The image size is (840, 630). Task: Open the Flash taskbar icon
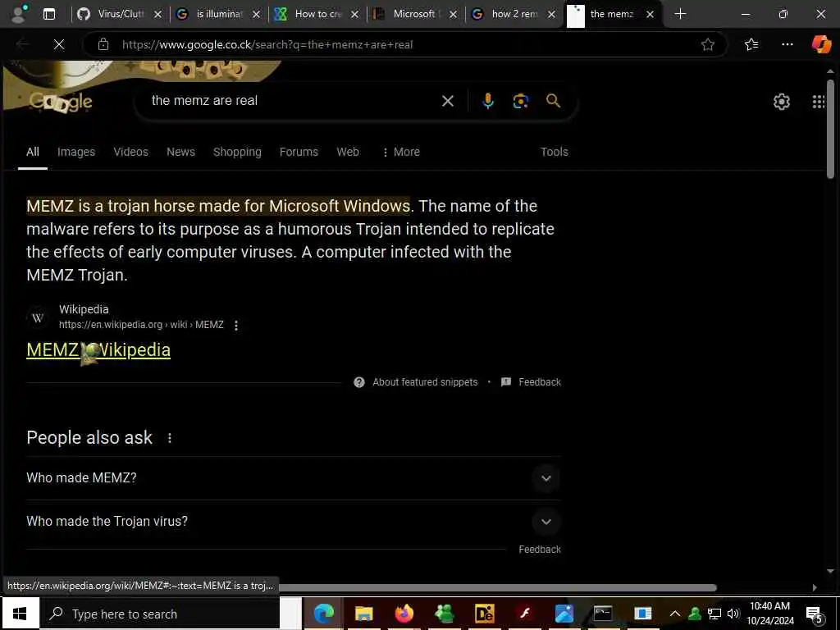pyautogui.click(x=524, y=614)
